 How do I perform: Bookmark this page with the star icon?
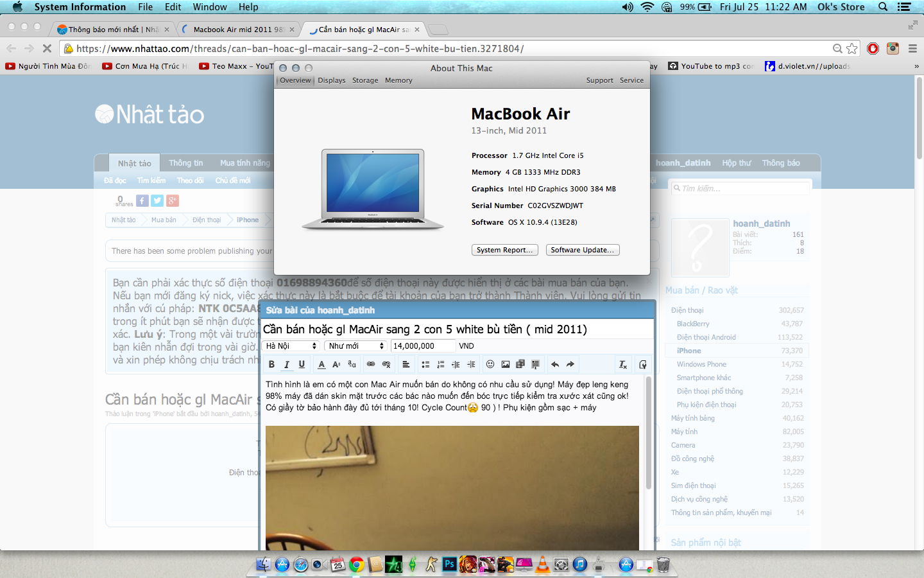pyautogui.click(x=852, y=49)
